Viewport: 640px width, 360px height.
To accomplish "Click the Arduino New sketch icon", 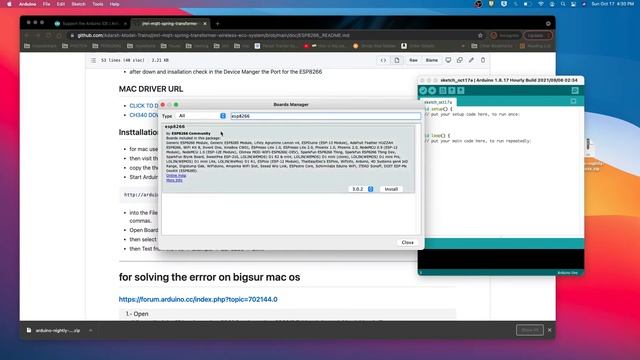I will click(442, 91).
